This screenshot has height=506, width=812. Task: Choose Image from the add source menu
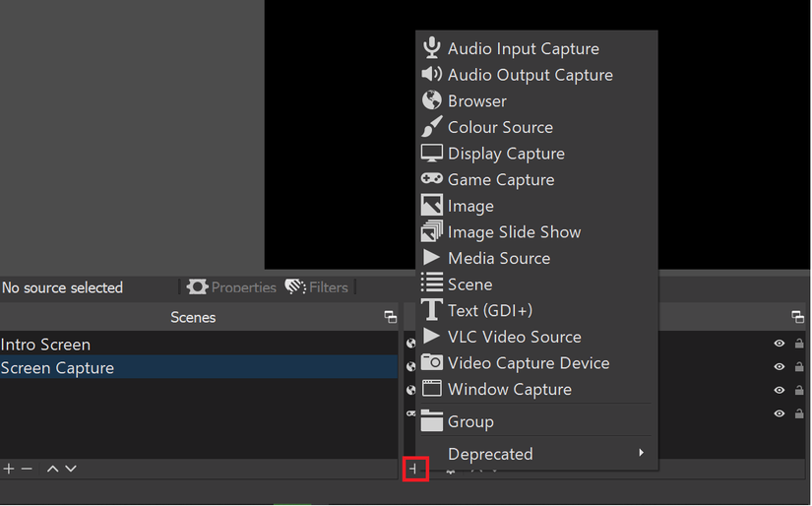tap(536, 206)
